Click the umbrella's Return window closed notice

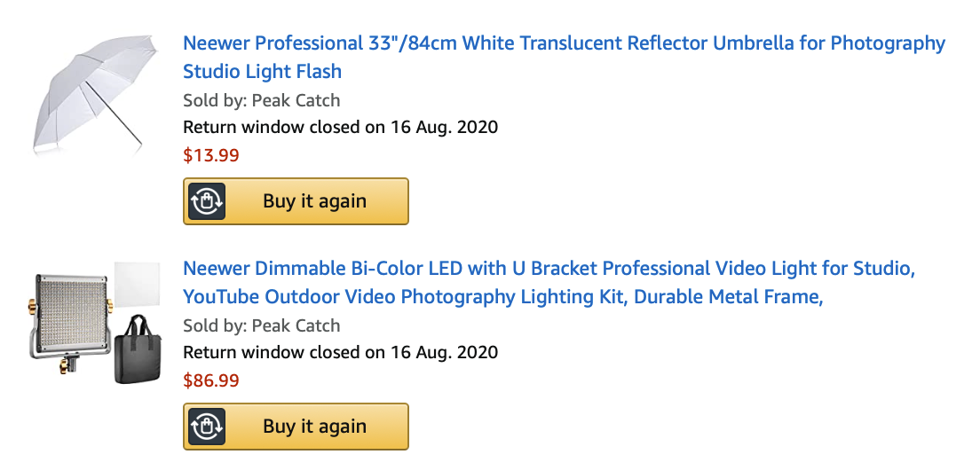[x=341, y=128]
